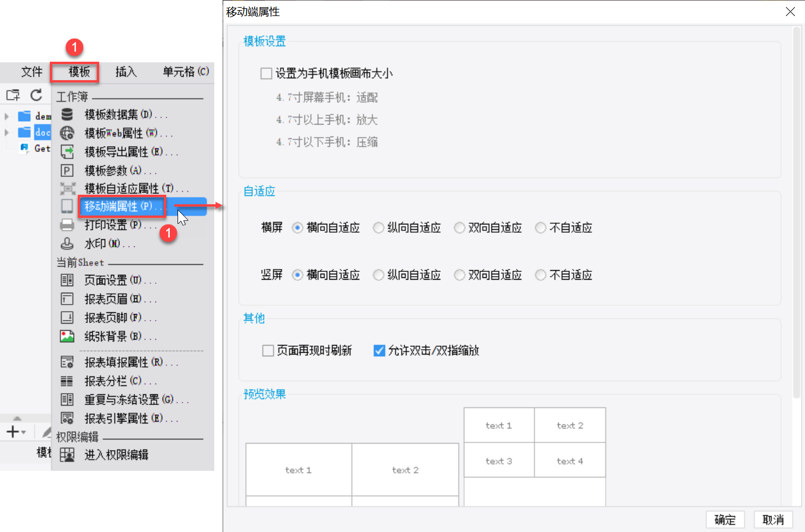This screenshot has height=532, width=805.
Task: Click the 模板导出属性 export icon
Action: point(67,152)
